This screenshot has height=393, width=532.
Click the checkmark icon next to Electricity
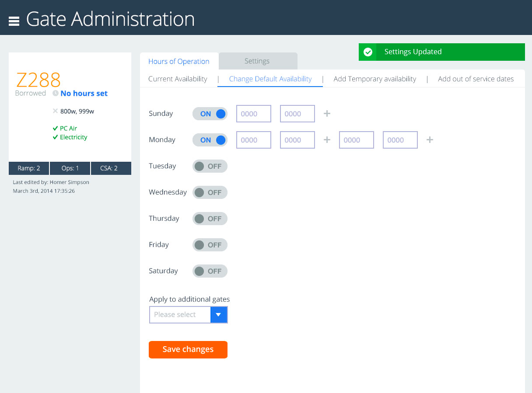coord(55,137)
